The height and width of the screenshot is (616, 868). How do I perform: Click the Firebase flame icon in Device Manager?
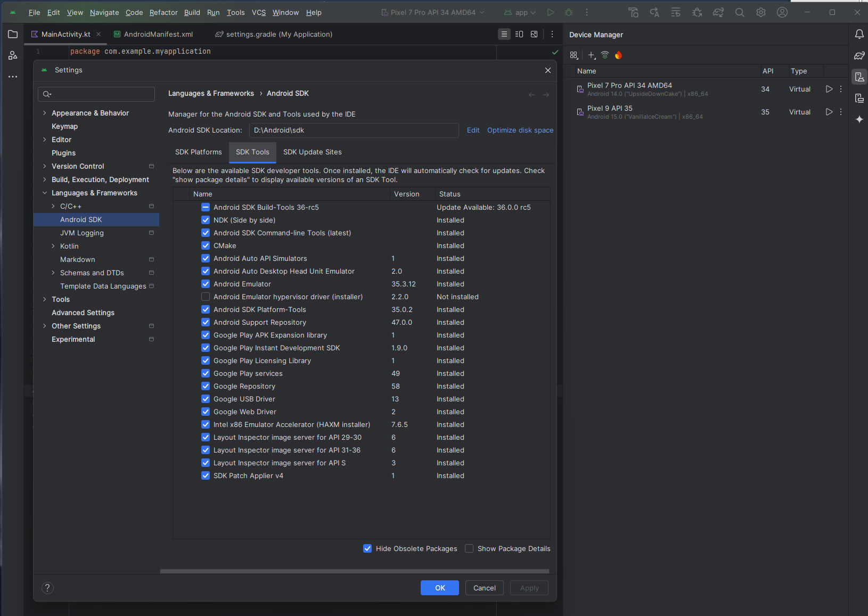618,55
